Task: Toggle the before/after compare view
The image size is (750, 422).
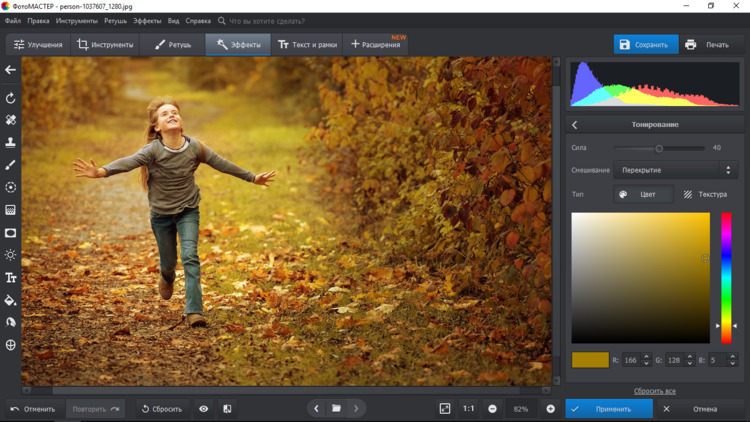Action: click(227, 409)
